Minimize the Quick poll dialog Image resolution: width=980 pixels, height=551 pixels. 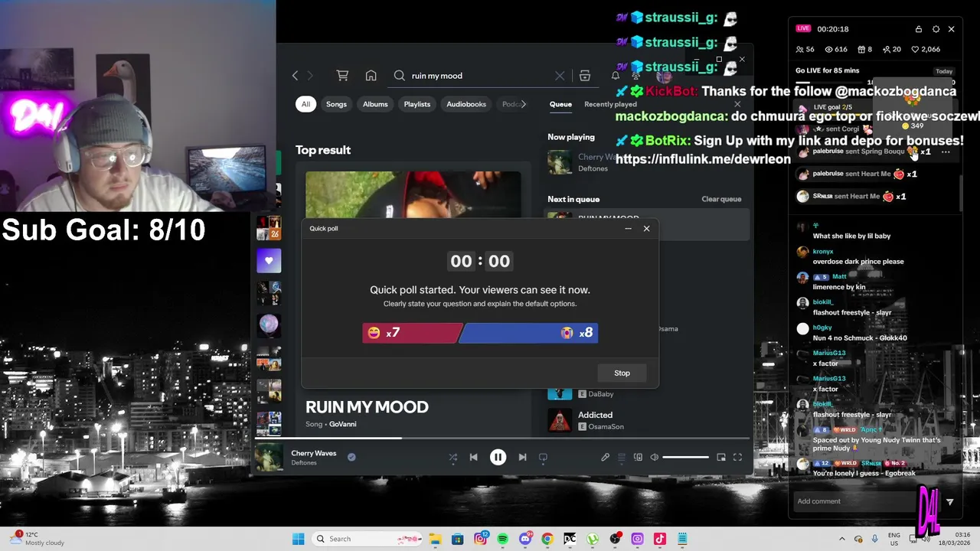point(628,228)
